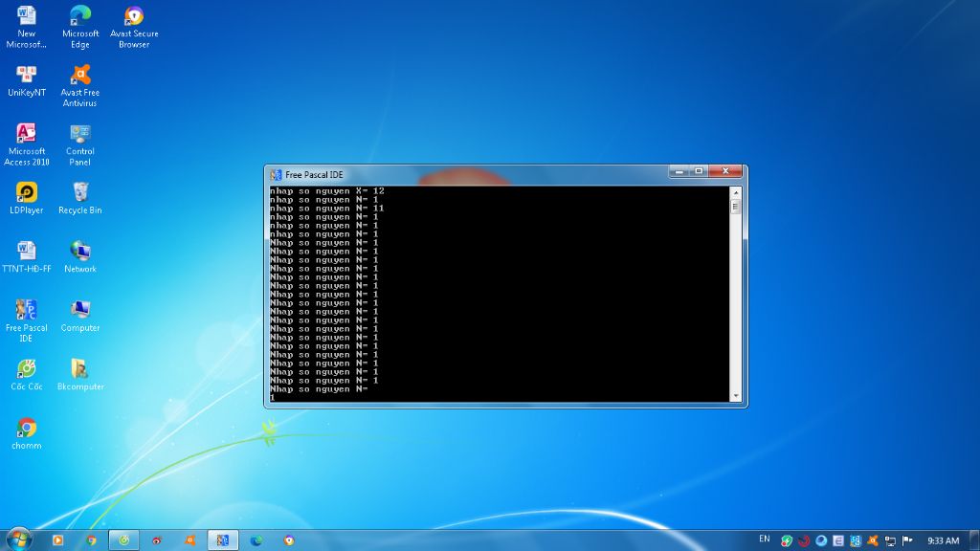Open Google Chrome from the taskbar
Viewport: 980px width, 551px height.
point(91,540)
